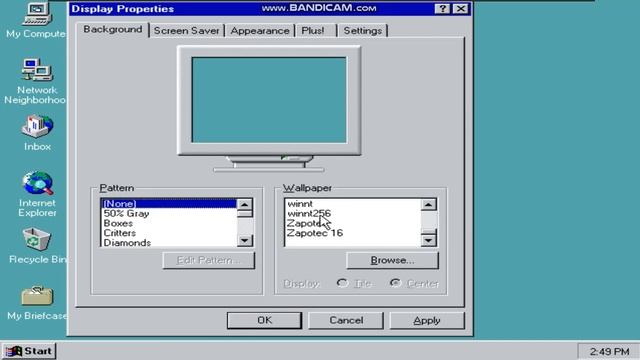Open the Appearance tab
Image resolution: width=640 pixels, height=360 pixels.
[x=260, y=31]
